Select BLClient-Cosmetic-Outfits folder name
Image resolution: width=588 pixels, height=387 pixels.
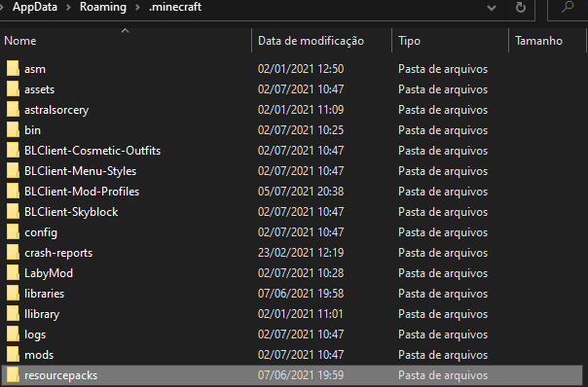click(x=92, y=151)
